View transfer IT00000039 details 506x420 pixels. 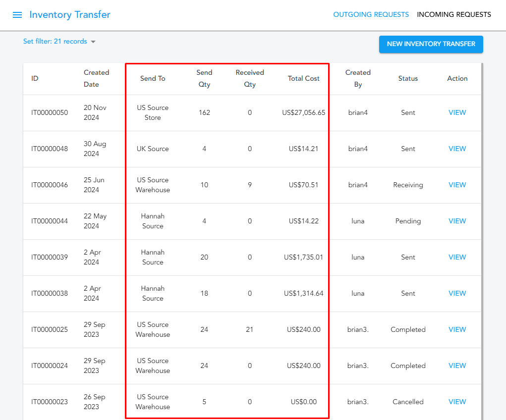(x=457, y=257)
